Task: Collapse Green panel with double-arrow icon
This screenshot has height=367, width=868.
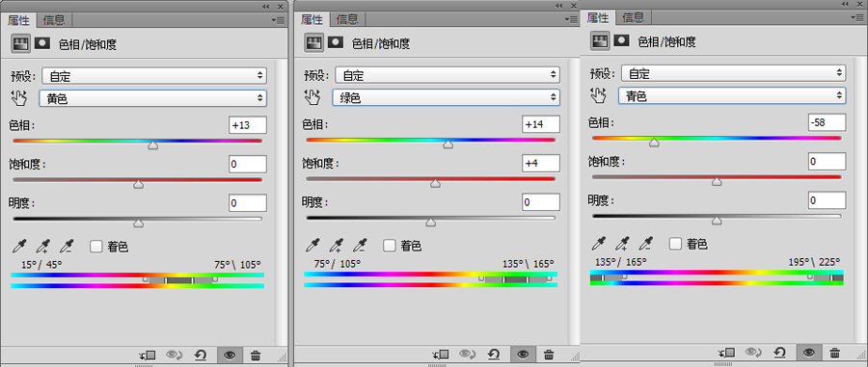Action: [559, 6]
